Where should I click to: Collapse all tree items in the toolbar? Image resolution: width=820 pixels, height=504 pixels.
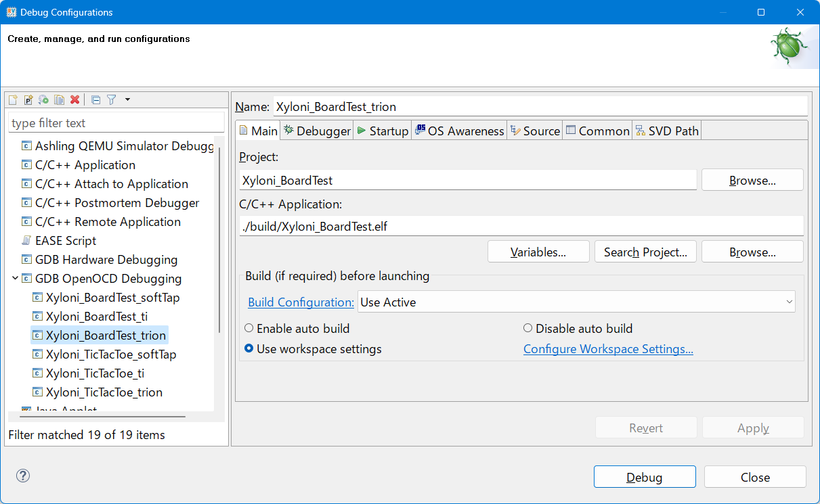tap(95, 100)
